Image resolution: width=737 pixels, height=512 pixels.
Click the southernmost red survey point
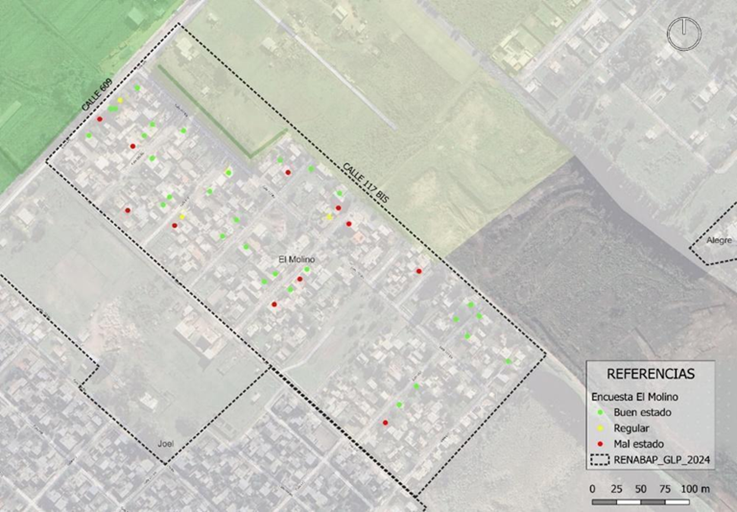(x=385, y=423)
